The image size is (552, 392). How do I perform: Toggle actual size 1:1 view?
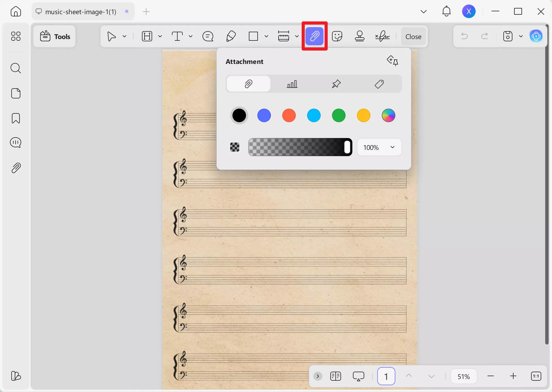[536, 376]
